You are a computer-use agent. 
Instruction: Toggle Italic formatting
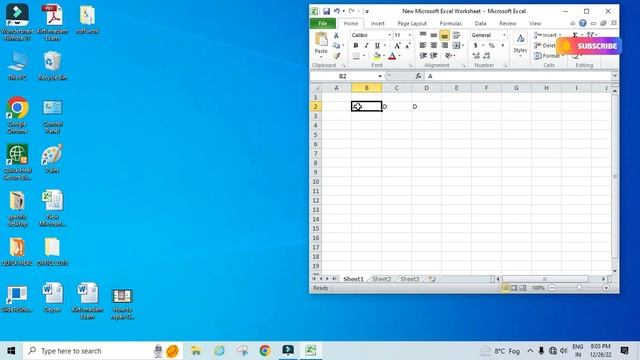pyautogui.click(x=366, y=46)
